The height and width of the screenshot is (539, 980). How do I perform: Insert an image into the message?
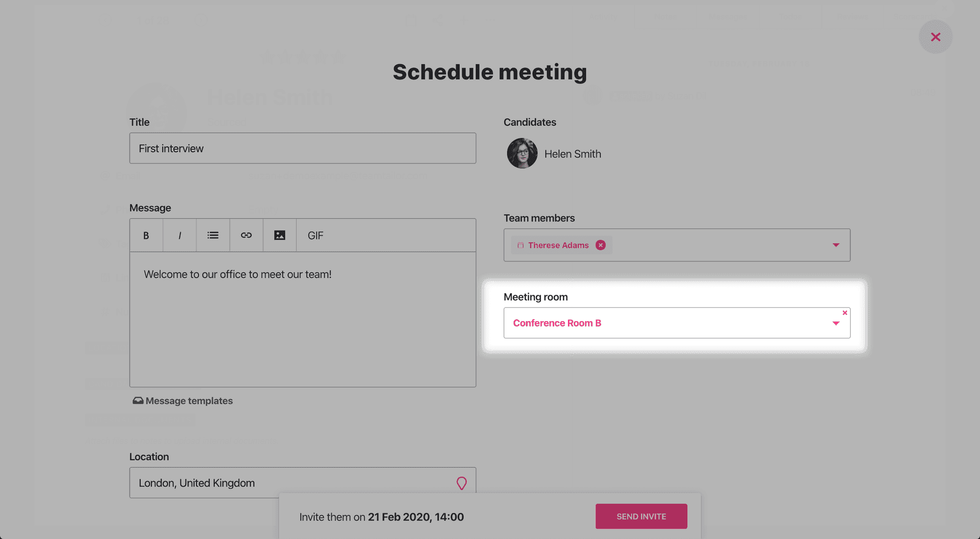coord(280,235)
